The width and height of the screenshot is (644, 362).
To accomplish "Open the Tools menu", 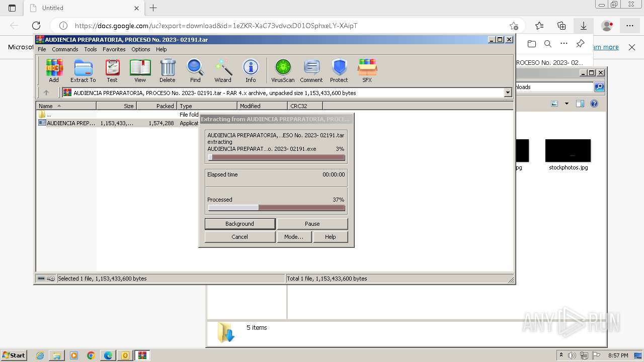I will [91, 49].
